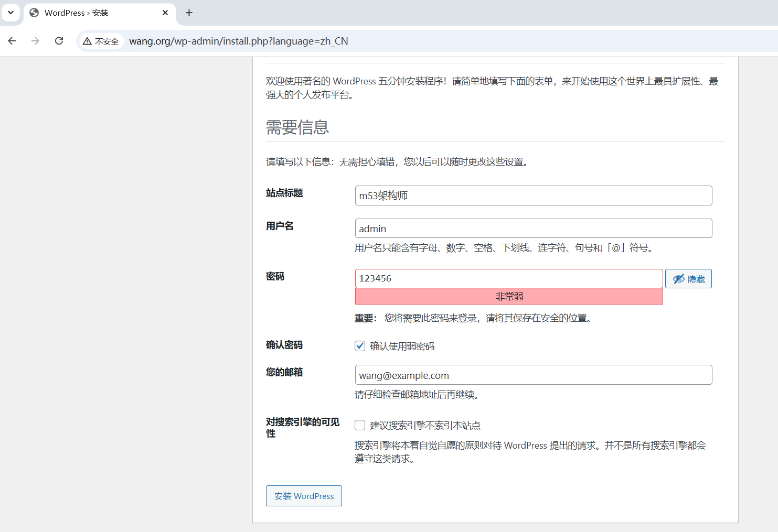Click the 对搜索引擎的可见性 label

click(303, 428)
